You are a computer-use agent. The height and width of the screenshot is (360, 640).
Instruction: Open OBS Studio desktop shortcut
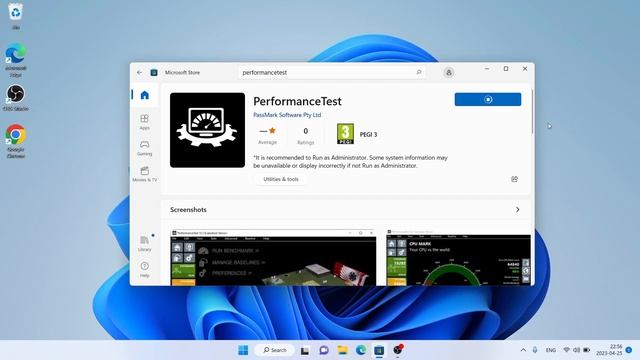point(16,98)
